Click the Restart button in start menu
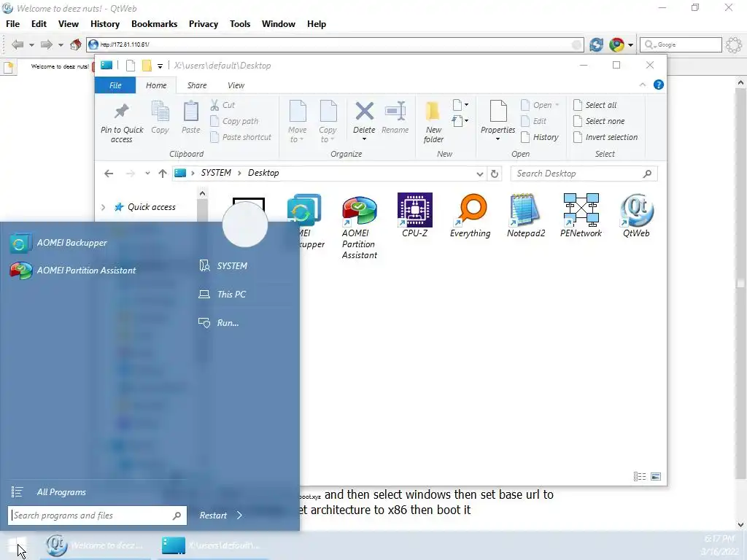This screenshot has height=560, width=747. 213,516
